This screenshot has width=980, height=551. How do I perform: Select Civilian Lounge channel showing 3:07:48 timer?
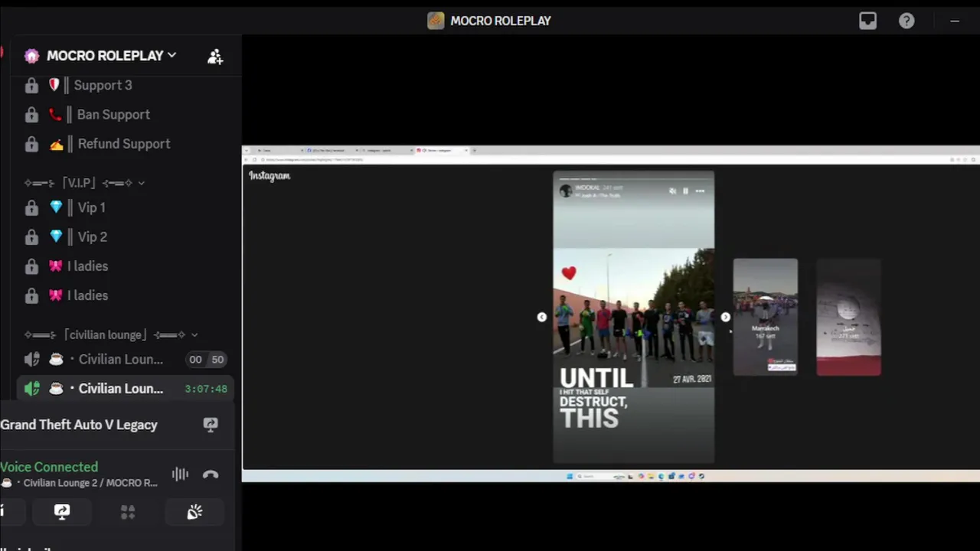point(126,388)
